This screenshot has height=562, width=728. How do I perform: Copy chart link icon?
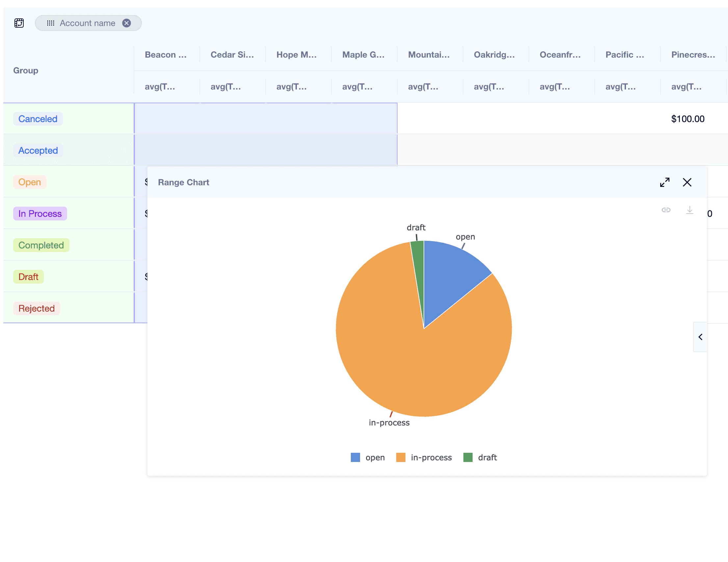(666, 210)
